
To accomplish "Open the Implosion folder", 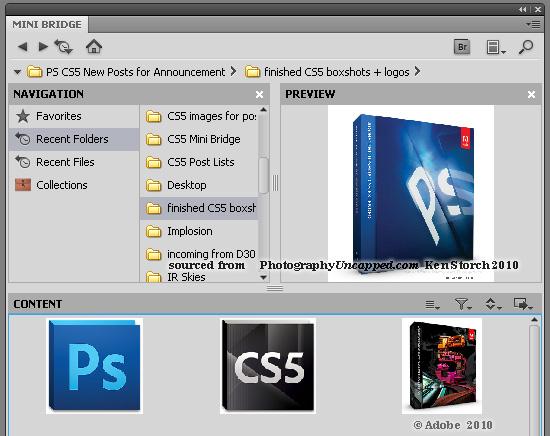I will [x=199, y=231].
